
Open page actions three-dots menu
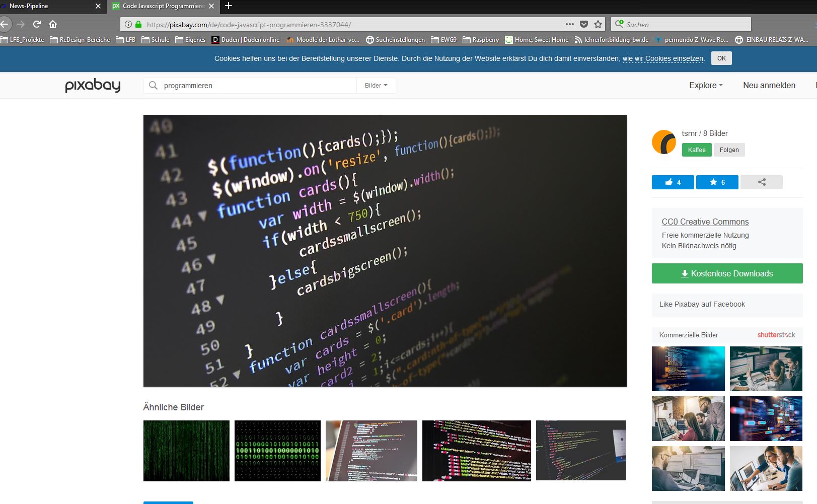point(569,24)
